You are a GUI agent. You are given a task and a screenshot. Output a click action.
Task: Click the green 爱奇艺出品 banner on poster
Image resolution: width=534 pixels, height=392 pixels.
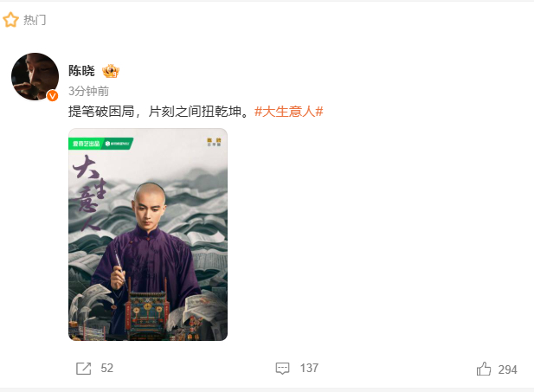coord(100,144)
